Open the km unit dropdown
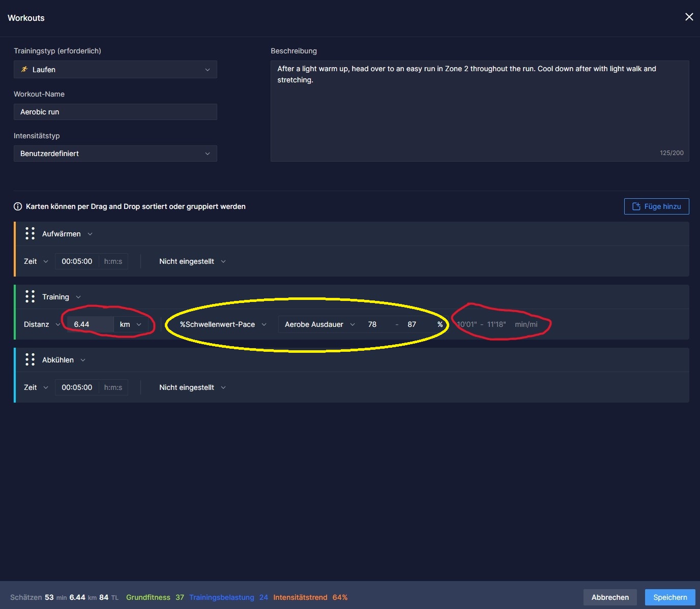The image size is (700, 609). [131, 324]
